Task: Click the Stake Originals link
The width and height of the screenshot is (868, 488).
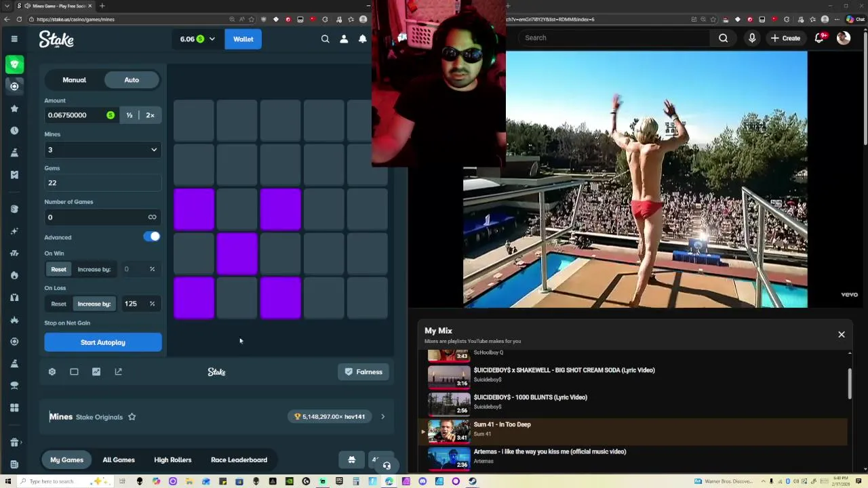Action: [x=99, y=418]
